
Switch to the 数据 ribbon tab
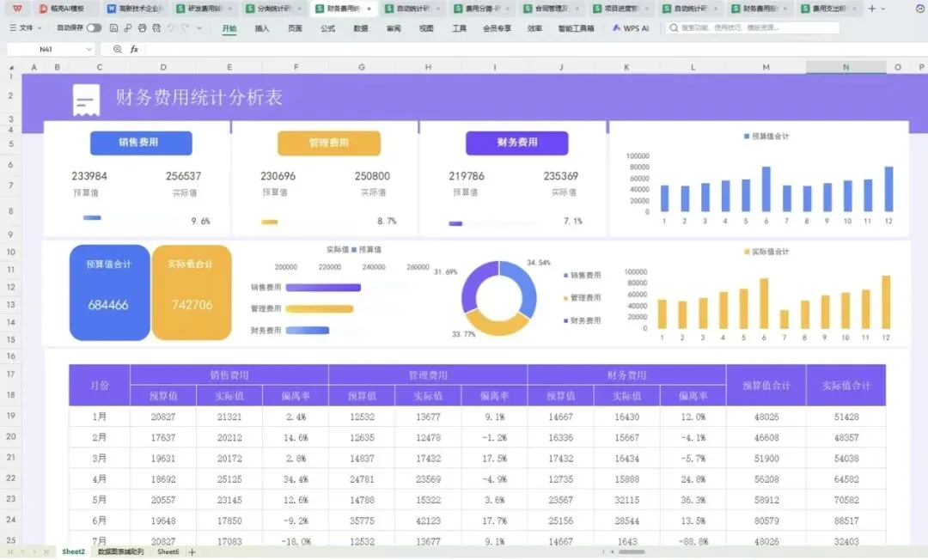tap(360, 28)
